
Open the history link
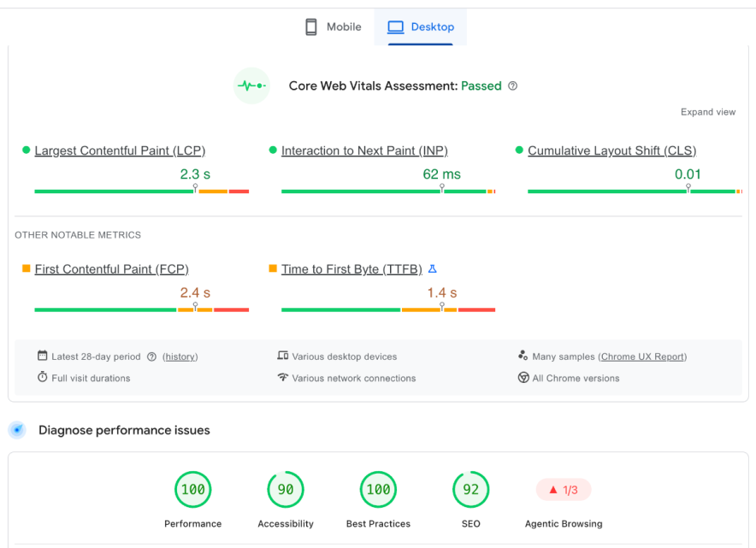coord(180,356)
